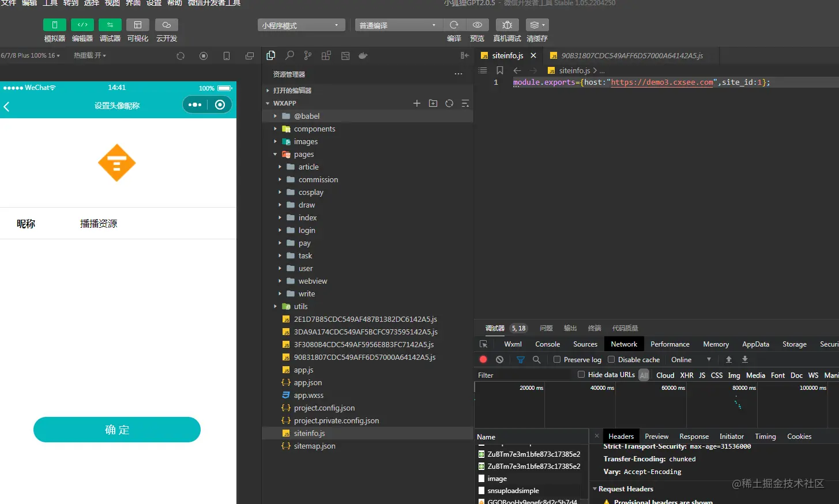Click the editor bookmark icon
The image size is (839, 504).
pos(500,70)
